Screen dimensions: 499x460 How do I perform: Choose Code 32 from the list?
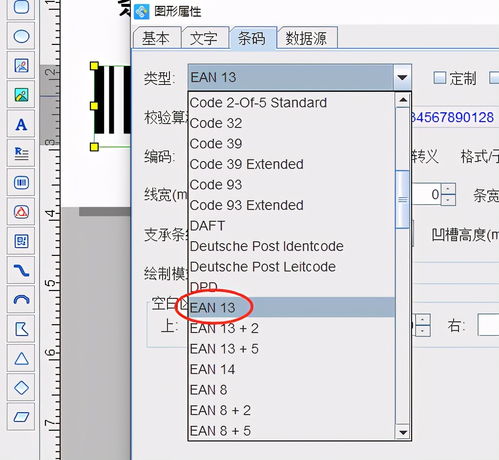pos(292,123)
